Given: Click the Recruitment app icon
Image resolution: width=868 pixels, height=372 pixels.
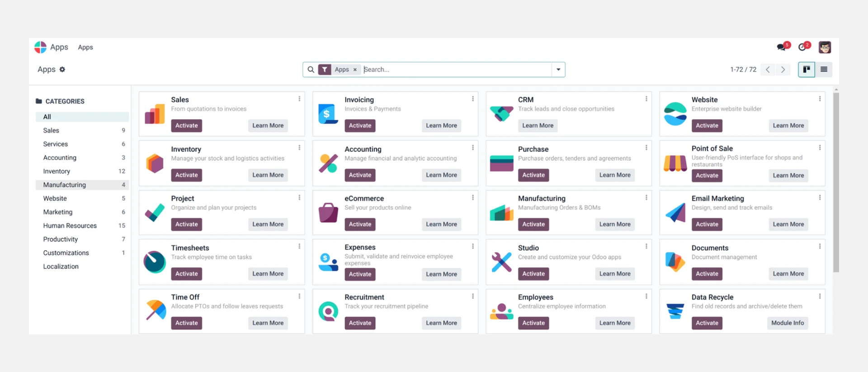Looking at the screenshot, I should pyautogui.click(x=328, y=311).
